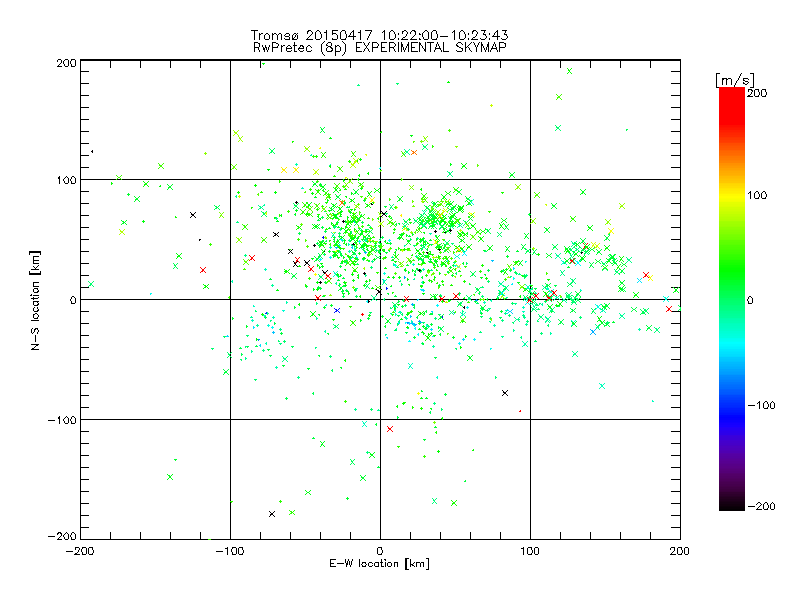Click the x-axis tick label '0'
Screen dimensions: 800x600
(380, 551)
